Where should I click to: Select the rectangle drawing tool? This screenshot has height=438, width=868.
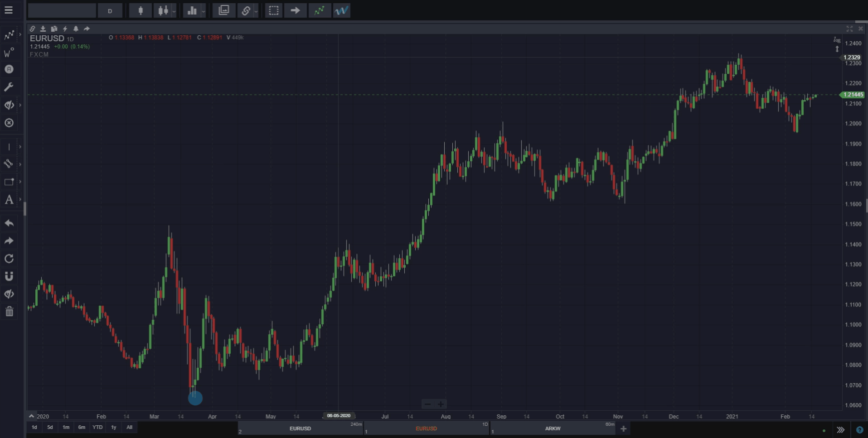[x=9, y=182]
